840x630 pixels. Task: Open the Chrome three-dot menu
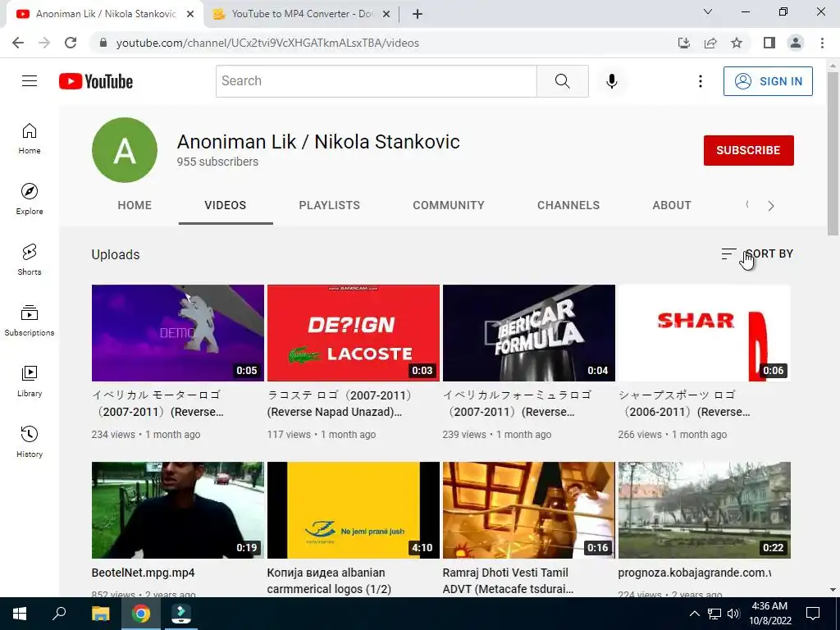tap(822, 43)
